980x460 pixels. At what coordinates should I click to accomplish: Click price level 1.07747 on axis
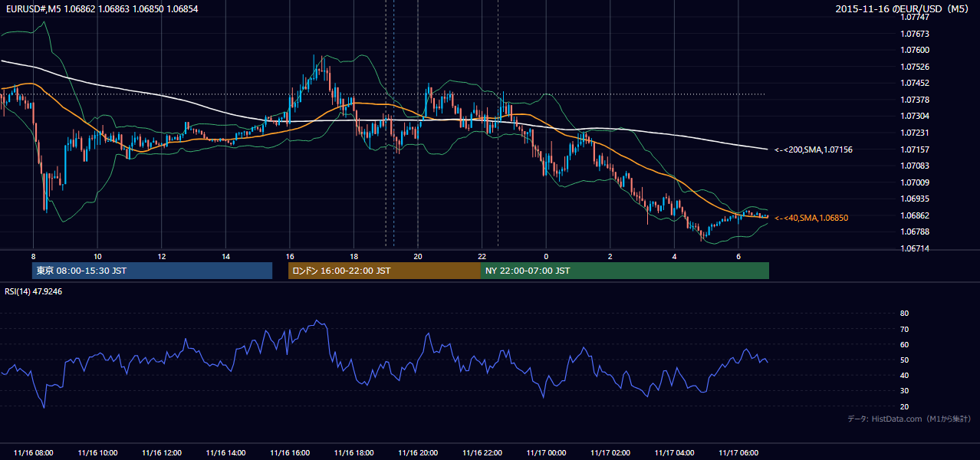tap(914, 17)
